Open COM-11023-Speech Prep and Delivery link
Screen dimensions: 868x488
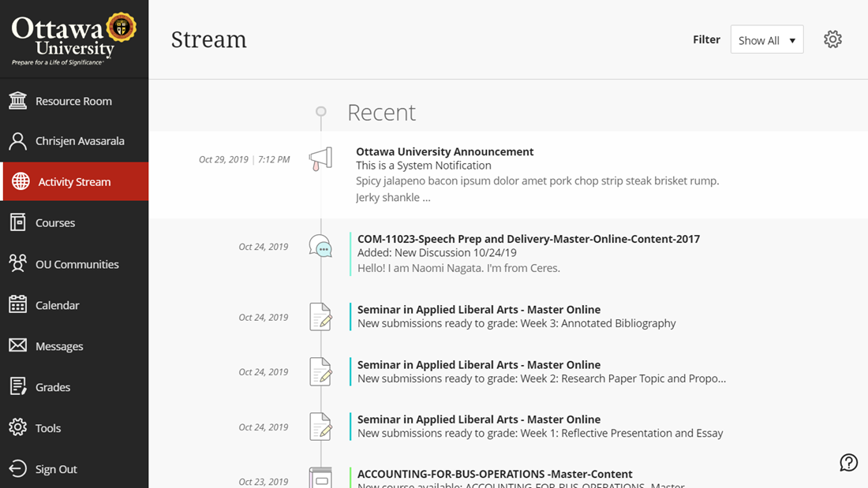529,239
